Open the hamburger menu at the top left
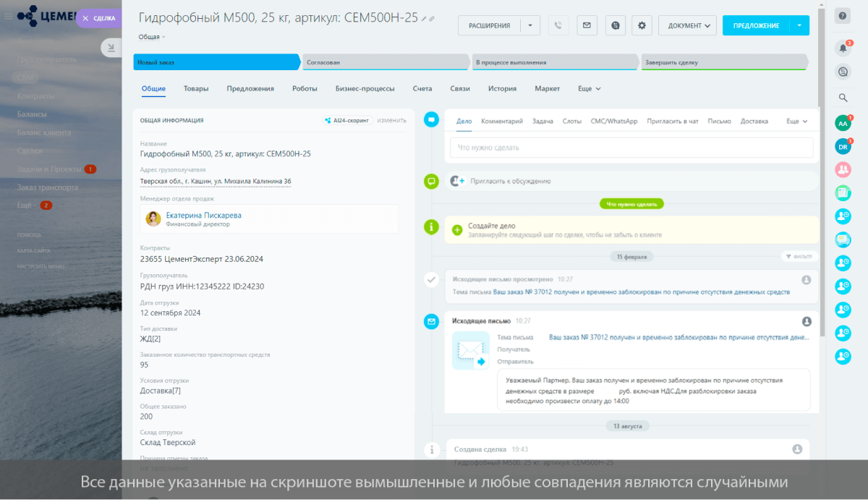 tap(7, 16)
